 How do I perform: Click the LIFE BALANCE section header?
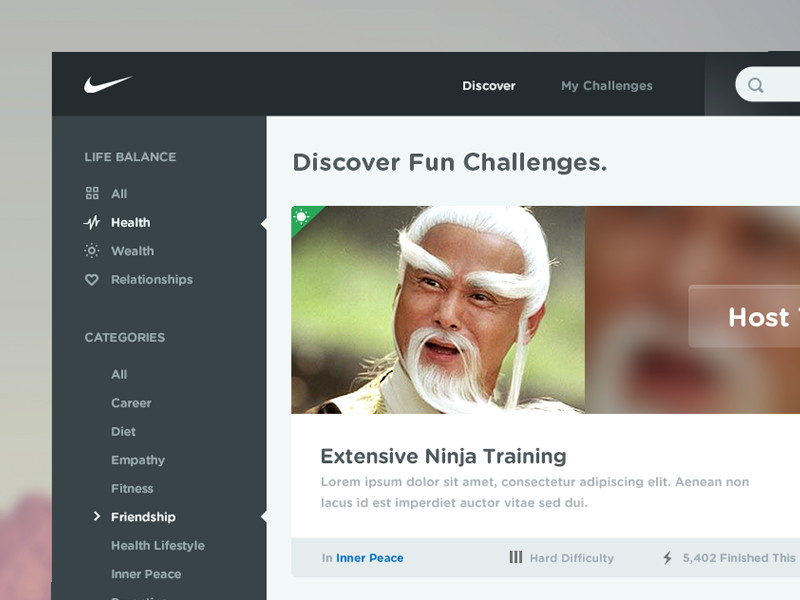coord(130,157)
